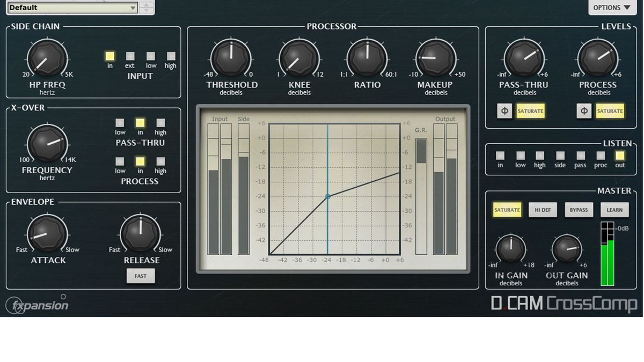
Task: Click the PASS-THRU level knob
Action: point(524,58)
